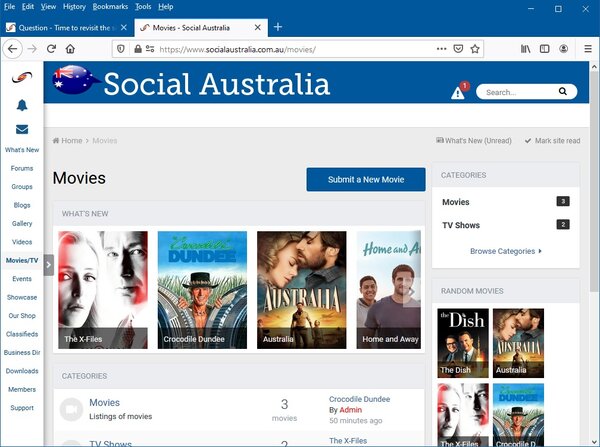Mark site read link
The image size is (600, 447).
[x=552, y=141]
